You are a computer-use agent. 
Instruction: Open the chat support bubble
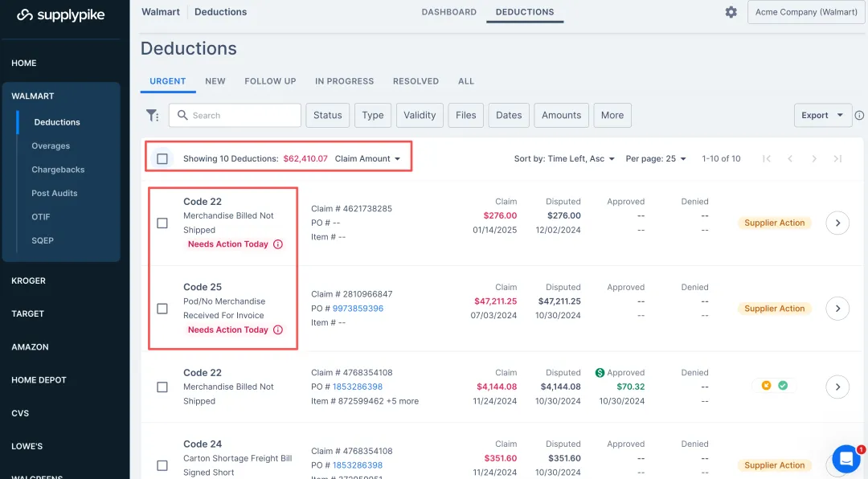coord(845,459)
